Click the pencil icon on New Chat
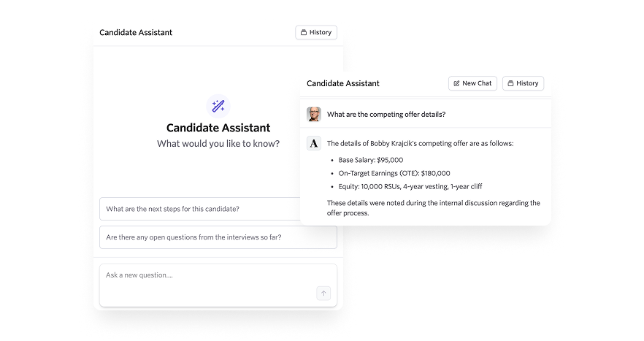 457,83
